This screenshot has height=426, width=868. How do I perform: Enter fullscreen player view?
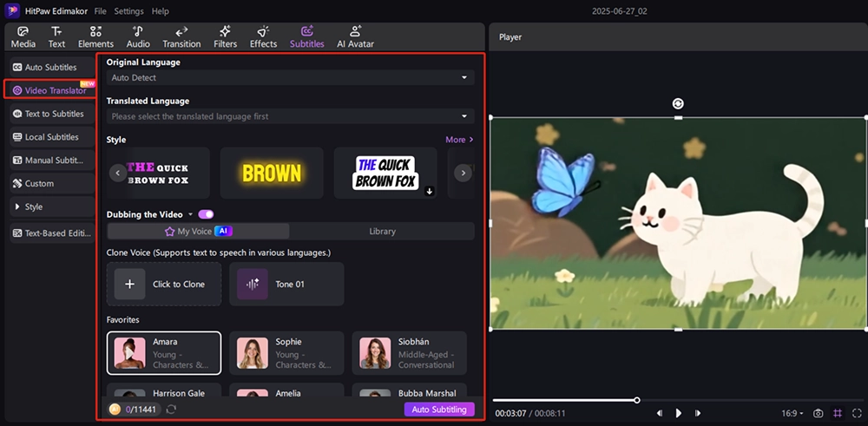click(857, 413)
